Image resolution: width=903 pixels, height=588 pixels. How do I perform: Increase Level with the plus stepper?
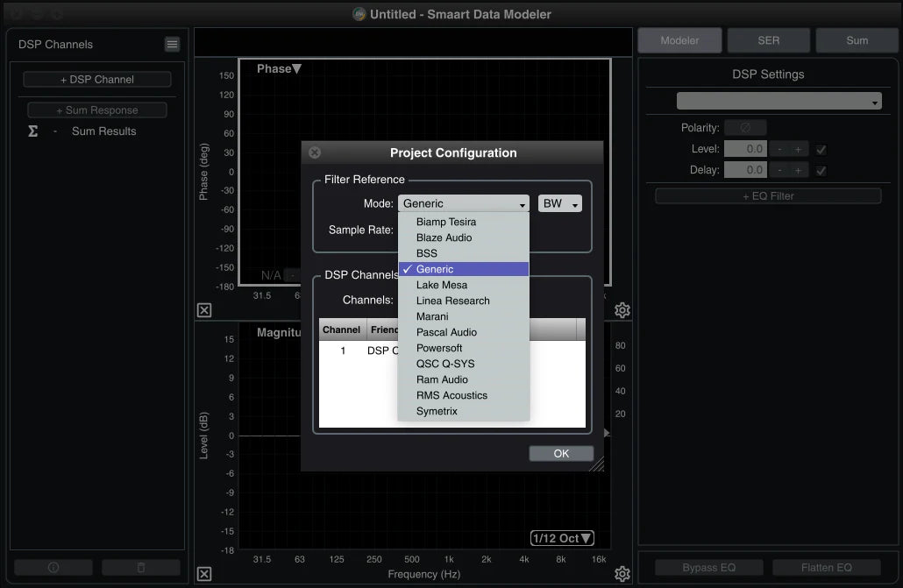(x=798, y=149)
